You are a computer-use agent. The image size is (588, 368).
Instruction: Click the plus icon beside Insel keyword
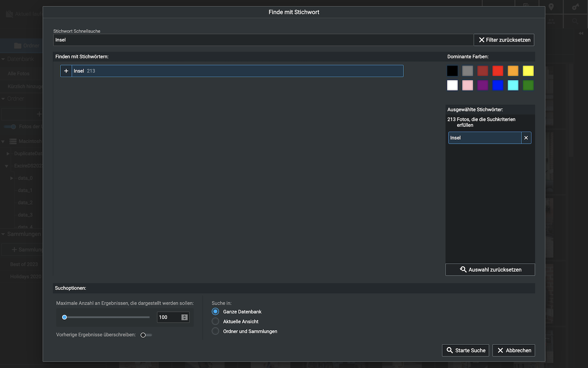pyautogui.click(x=66, y=71)
